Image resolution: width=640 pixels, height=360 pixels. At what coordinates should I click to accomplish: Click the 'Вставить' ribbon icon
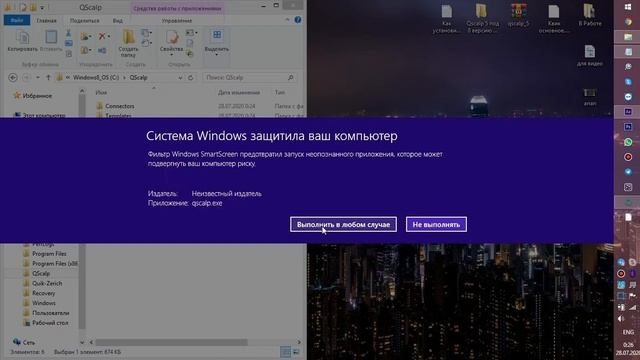(51, 41)
